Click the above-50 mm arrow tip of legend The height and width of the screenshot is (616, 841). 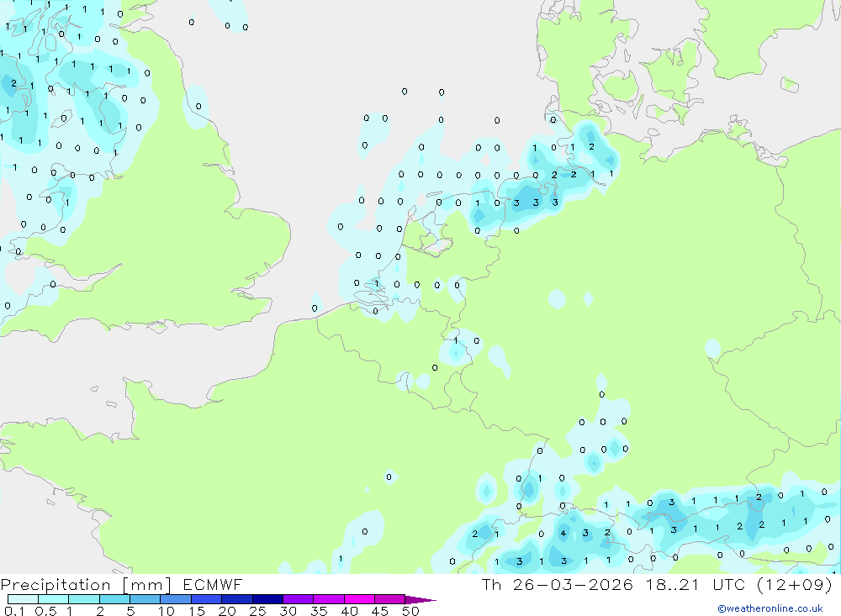420,600
